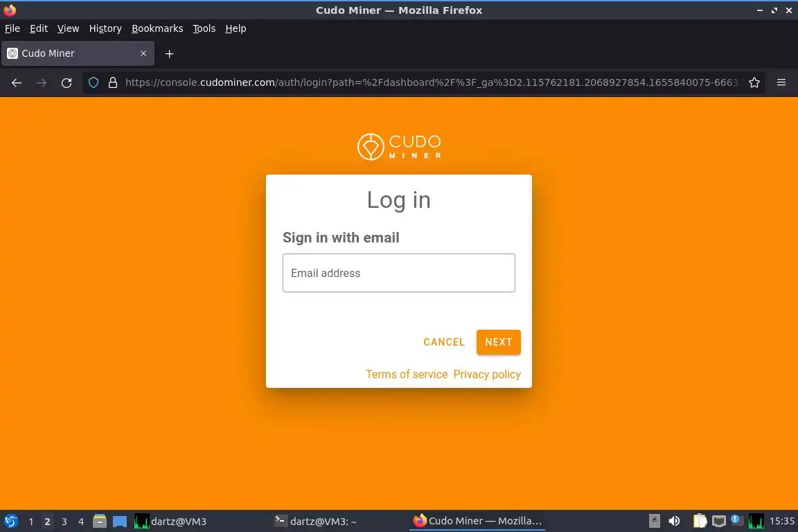The width and height of the screenshot is (798, 532).
Task: Open the taskbar application menu
Action: 10,522
